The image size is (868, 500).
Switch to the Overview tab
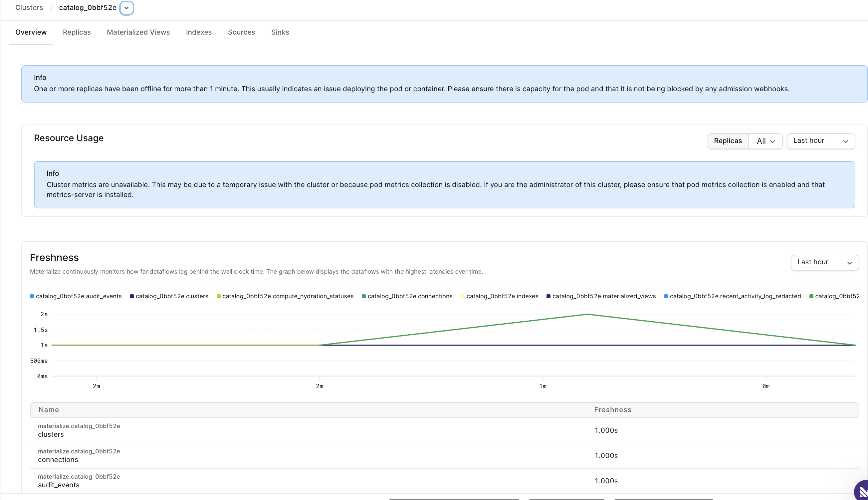click(x=31, y=32)
